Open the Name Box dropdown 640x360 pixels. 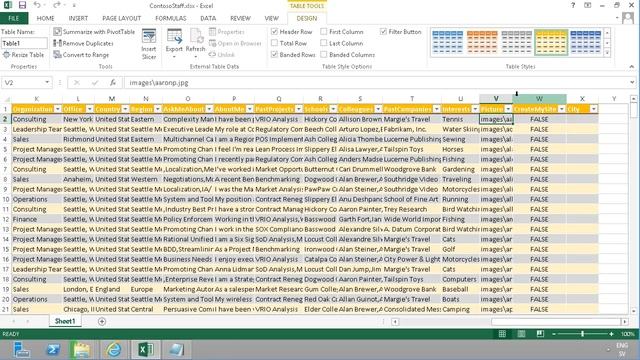[47, 82]
